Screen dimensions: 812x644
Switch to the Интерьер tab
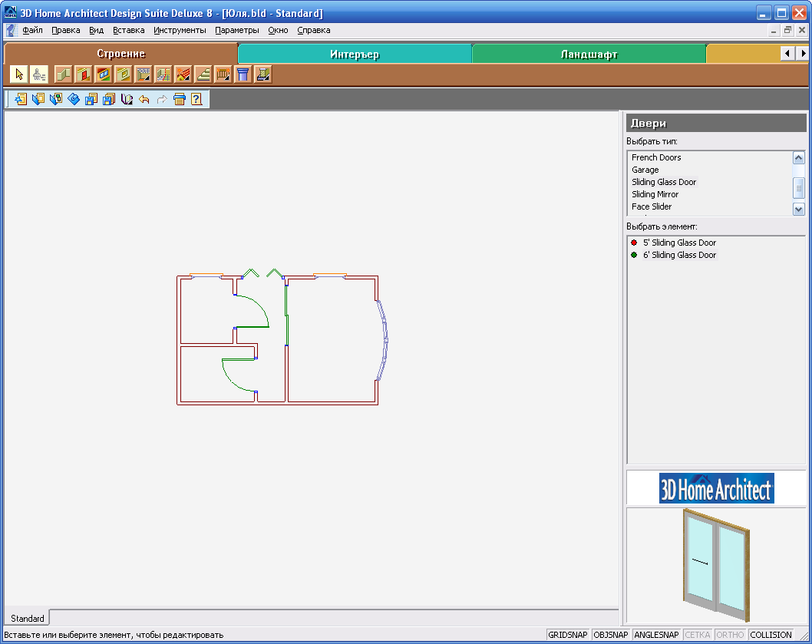355,54
